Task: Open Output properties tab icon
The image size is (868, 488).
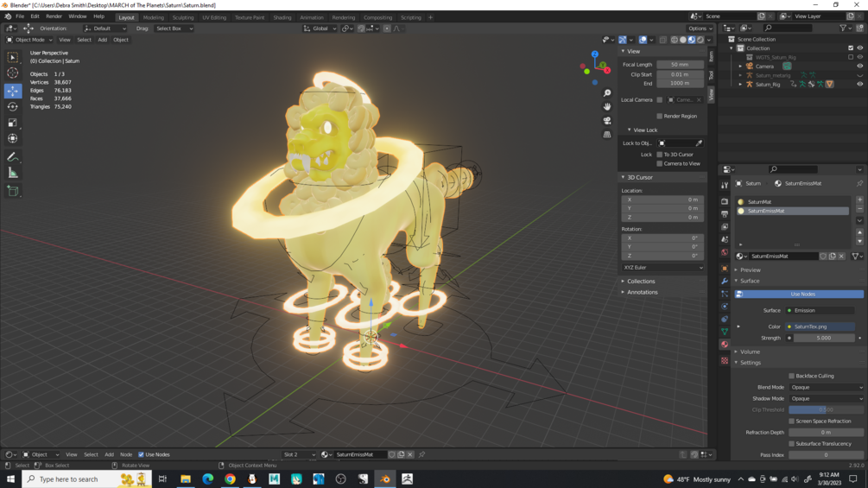Action: click(725, 214)
